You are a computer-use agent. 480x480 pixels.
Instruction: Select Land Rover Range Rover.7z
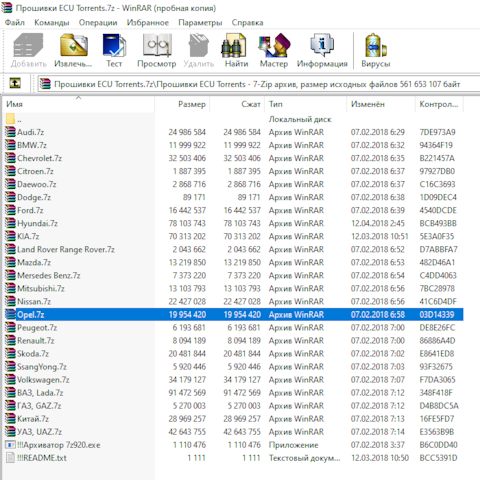[66, 249]
